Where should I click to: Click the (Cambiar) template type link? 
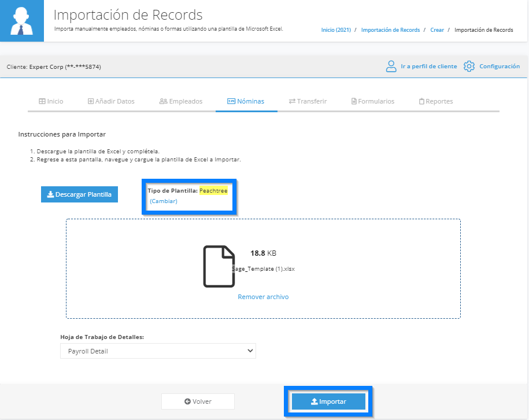point(164,201)
